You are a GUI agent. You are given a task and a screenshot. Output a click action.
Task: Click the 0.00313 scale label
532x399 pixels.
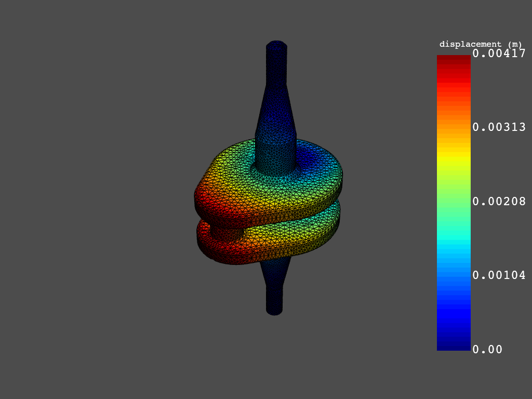[x=499, y=127]
